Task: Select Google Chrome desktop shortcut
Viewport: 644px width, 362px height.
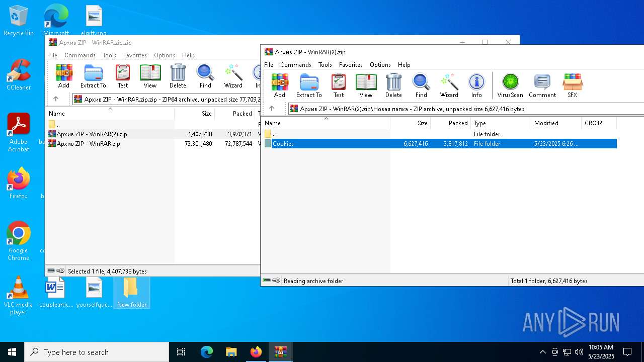Action: 19,241
